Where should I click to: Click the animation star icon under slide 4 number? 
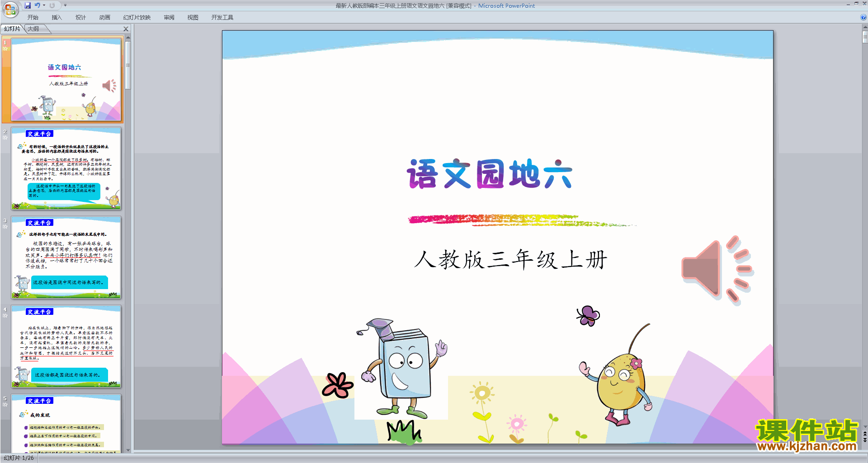tap(5, 315)
